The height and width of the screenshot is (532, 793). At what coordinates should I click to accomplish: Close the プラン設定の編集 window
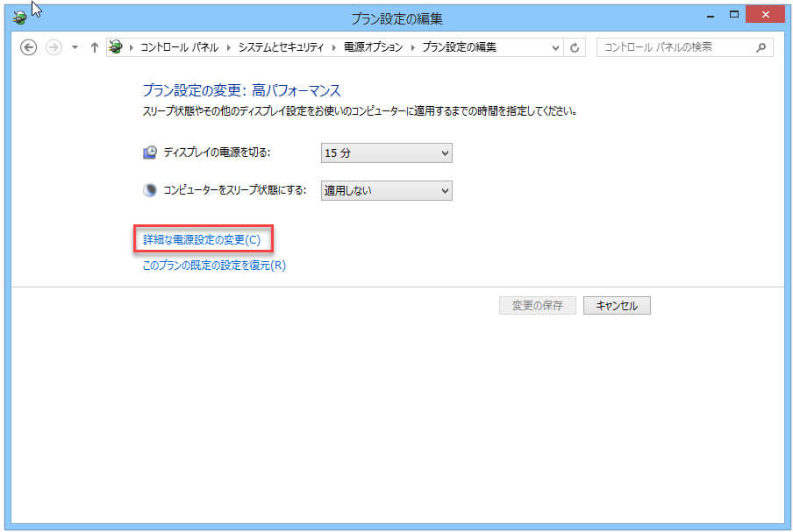tap(765, 15)
